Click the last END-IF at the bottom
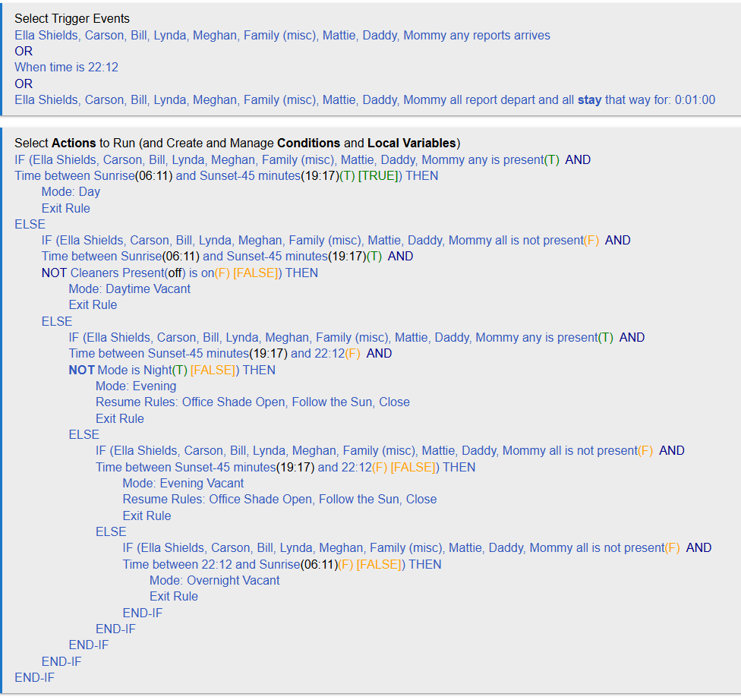This screenshot has height=700, width=741. point(34,677)
